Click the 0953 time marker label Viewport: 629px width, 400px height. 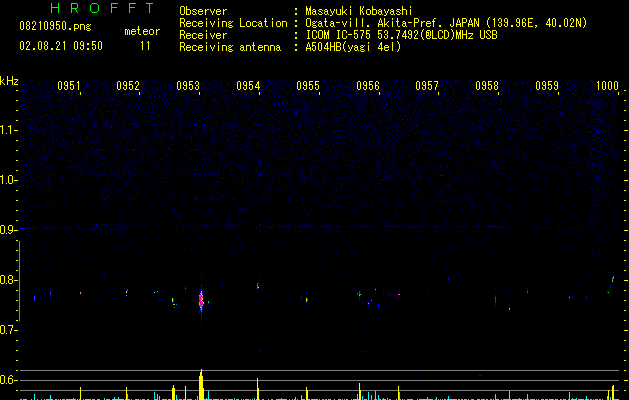click(188, 86)
